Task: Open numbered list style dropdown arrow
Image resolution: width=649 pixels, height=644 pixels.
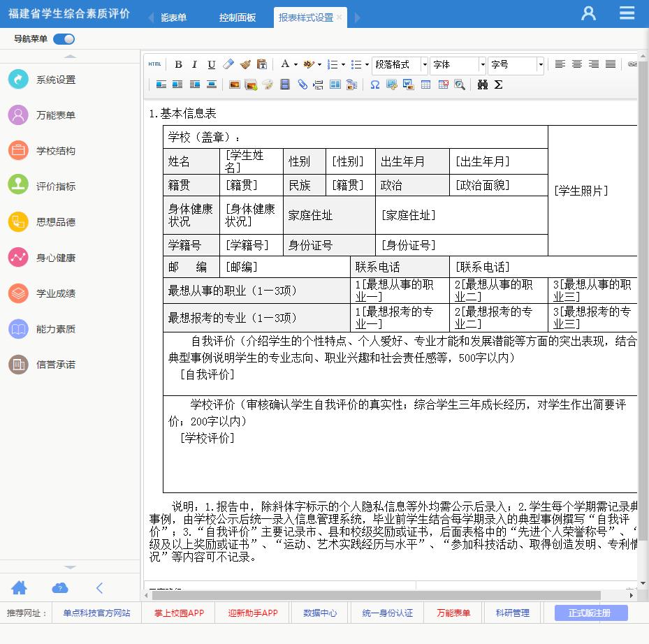Action: point(343,64)
